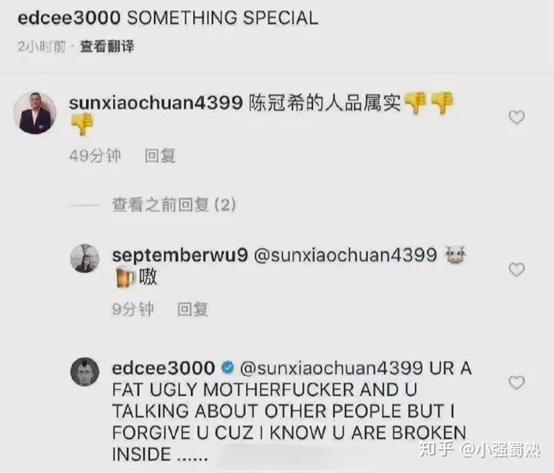The image size is (554, 473).
Task: Click the beer mug emoji in septemberwu9's reply
Action: click(x=125, y=277)
